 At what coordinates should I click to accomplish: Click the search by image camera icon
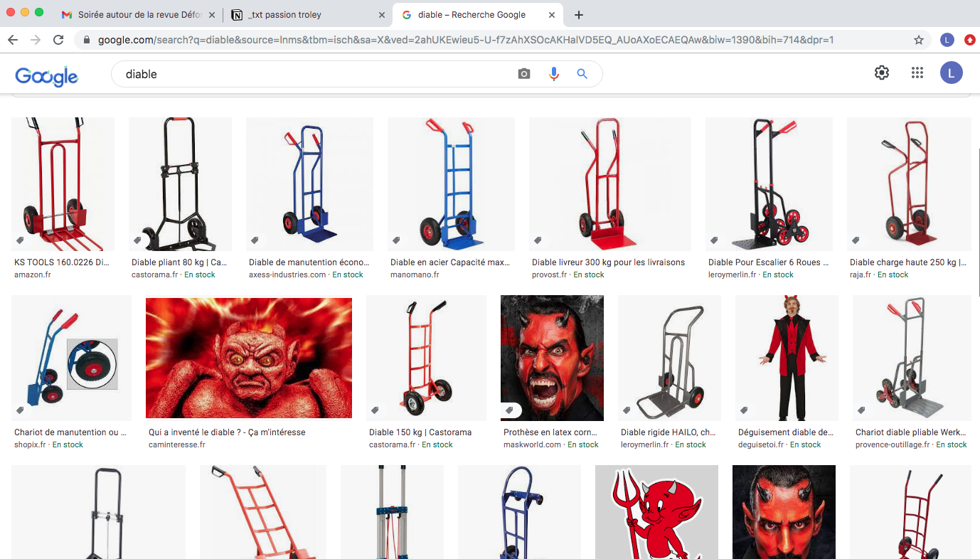[x=524, y=74]
